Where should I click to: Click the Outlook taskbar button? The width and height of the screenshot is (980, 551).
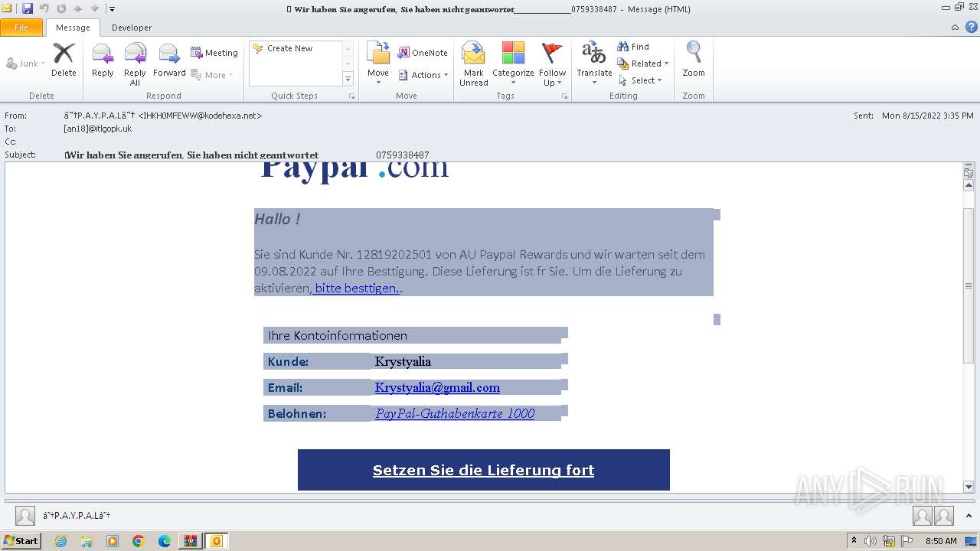click(x=217, y=541)
